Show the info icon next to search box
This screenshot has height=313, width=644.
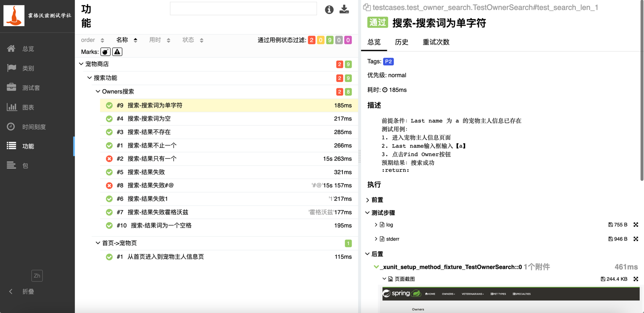click(329, 10)
